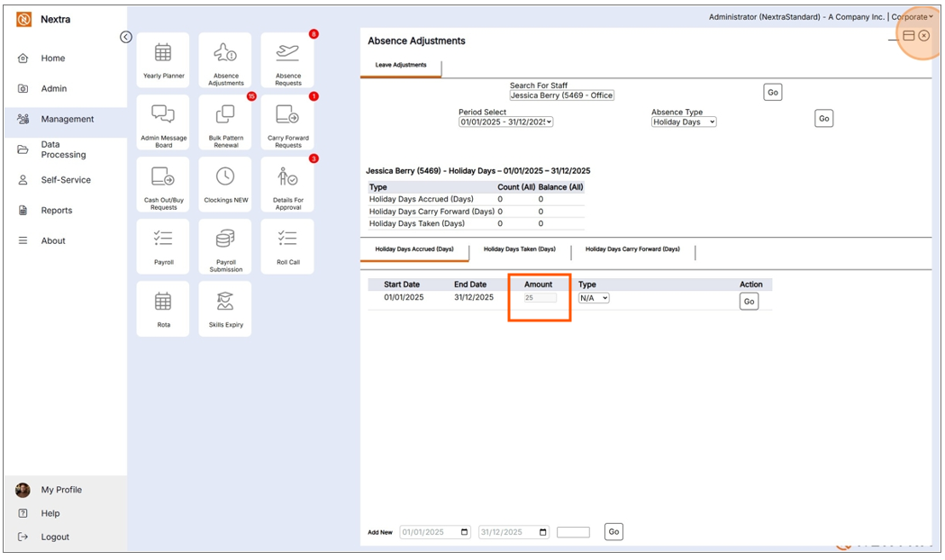The image size is (945, 560).
Task: Open the Add New start date picker
Action: pyautogui.click(x=464, y=532)
